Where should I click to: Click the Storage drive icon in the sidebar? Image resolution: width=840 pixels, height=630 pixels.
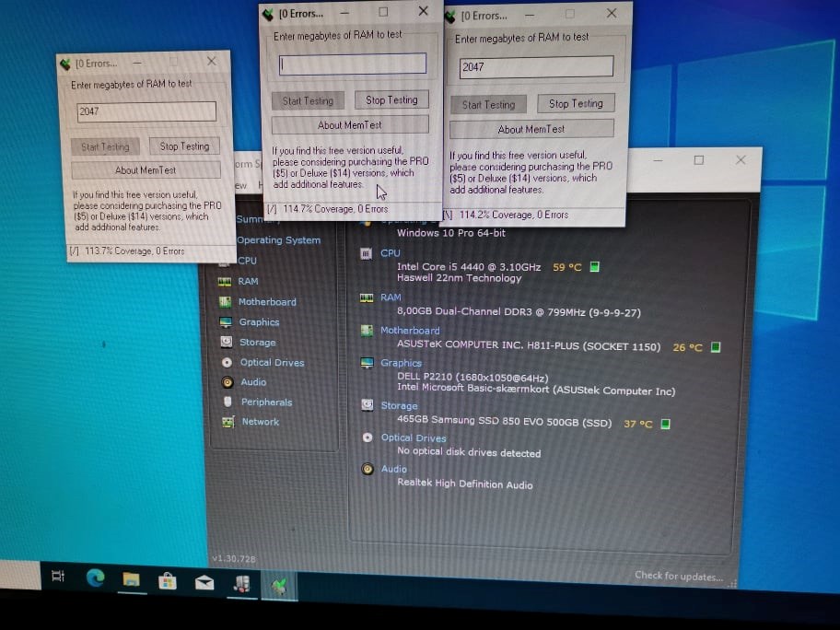coord(227,342)
